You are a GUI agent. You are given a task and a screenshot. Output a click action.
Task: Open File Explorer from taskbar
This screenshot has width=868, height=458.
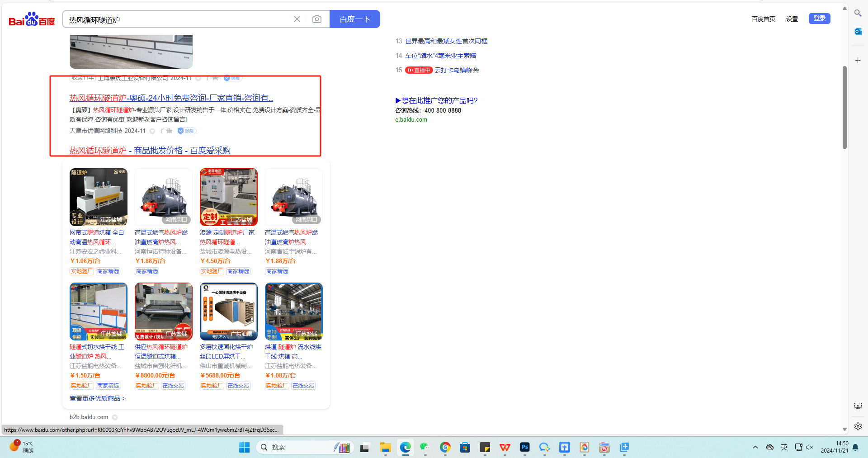[x=385, y=447]
